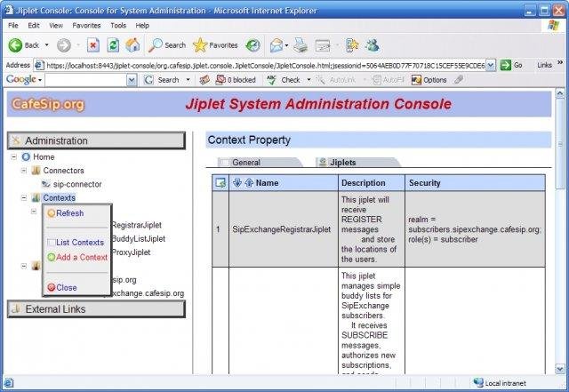Click the address bar URL field

[266, 66]
